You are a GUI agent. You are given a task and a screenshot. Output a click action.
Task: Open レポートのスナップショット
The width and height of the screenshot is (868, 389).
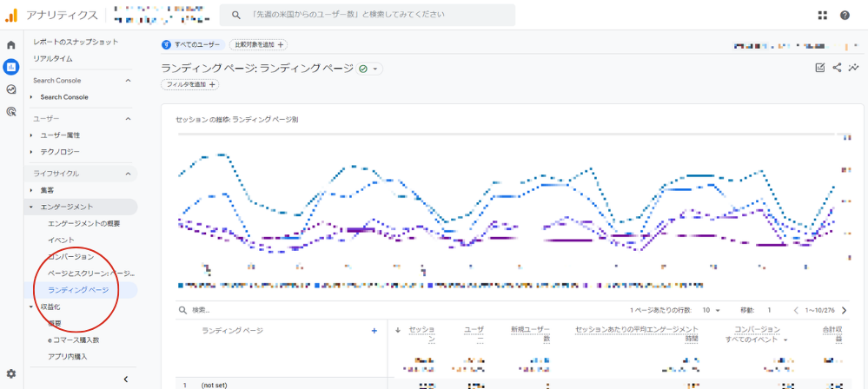coord(76,42)
